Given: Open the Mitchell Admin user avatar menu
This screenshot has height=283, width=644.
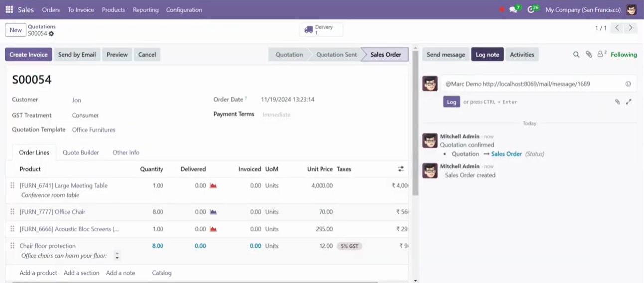Looking at the screenshot, I should coord(631,10).
